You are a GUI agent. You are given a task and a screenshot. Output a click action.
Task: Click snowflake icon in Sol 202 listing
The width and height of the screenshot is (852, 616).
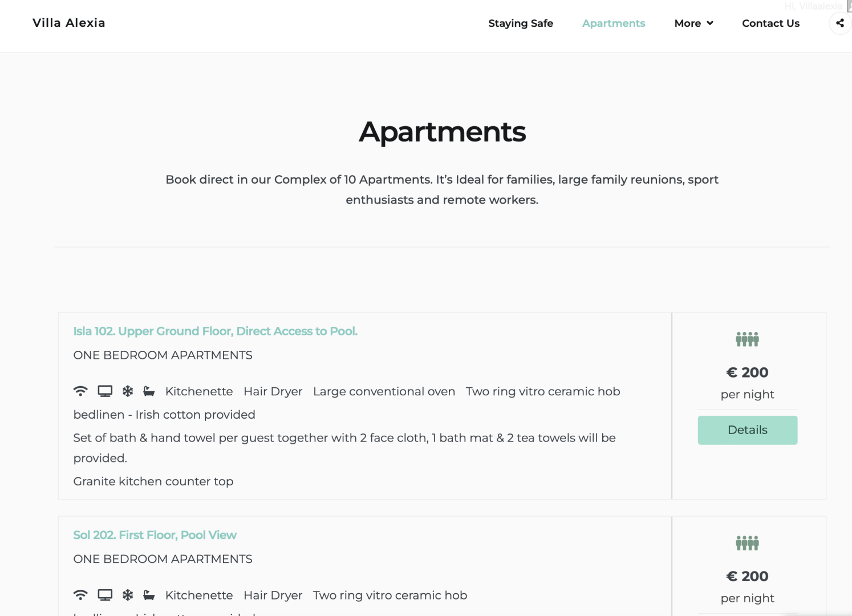point(128,595)
